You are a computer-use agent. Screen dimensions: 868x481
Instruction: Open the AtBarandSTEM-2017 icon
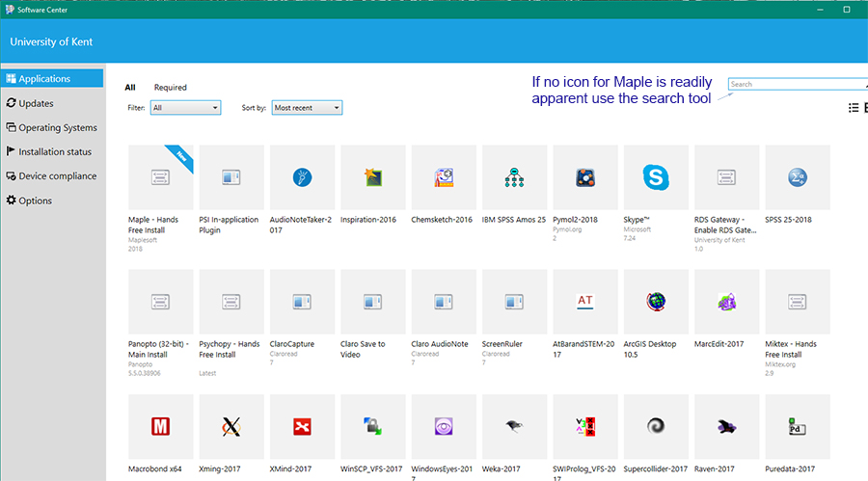point(585,302)
